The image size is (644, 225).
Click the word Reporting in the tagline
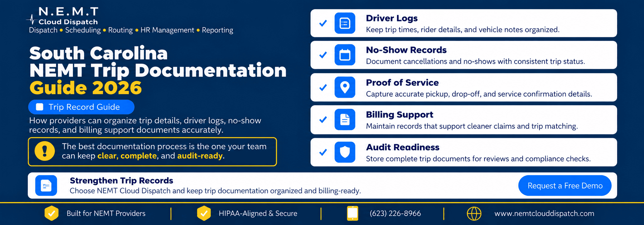click(x=218, y=30)
